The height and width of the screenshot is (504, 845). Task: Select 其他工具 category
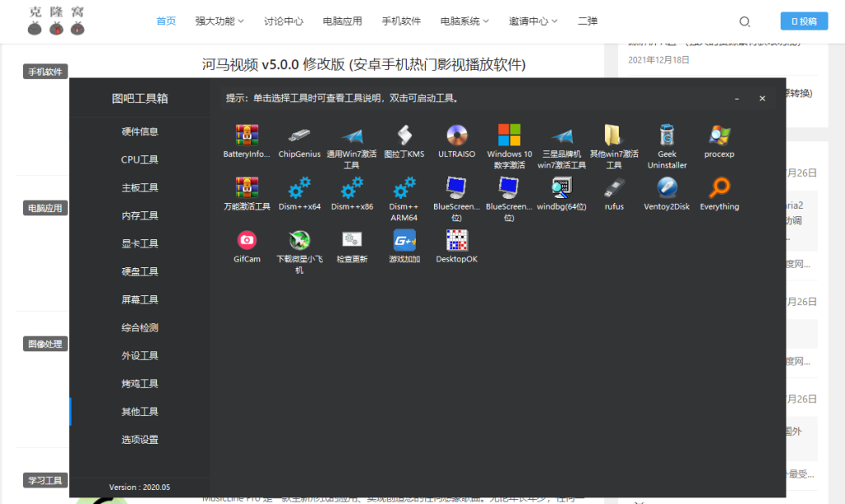[139, 412]
